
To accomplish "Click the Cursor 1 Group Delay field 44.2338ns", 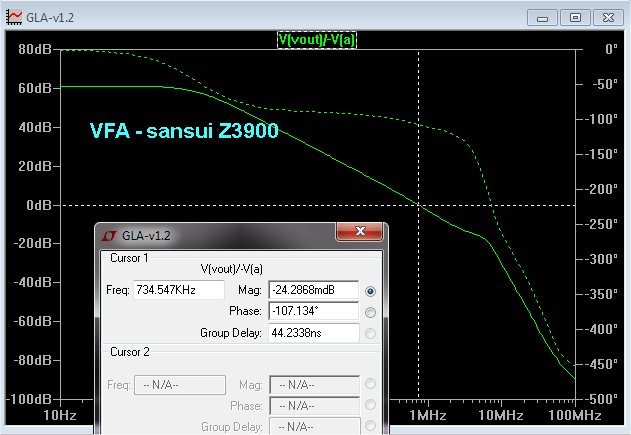I will click(x=313, y=333).
